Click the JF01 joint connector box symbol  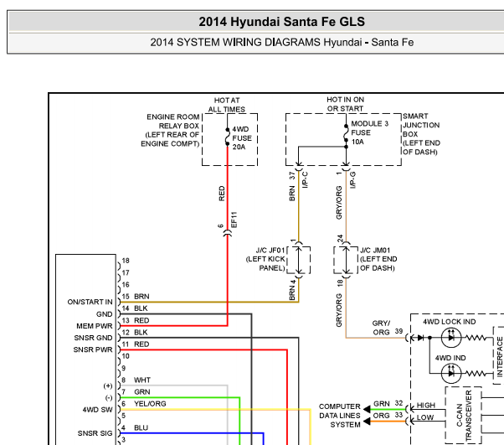[x=299, y=260]
